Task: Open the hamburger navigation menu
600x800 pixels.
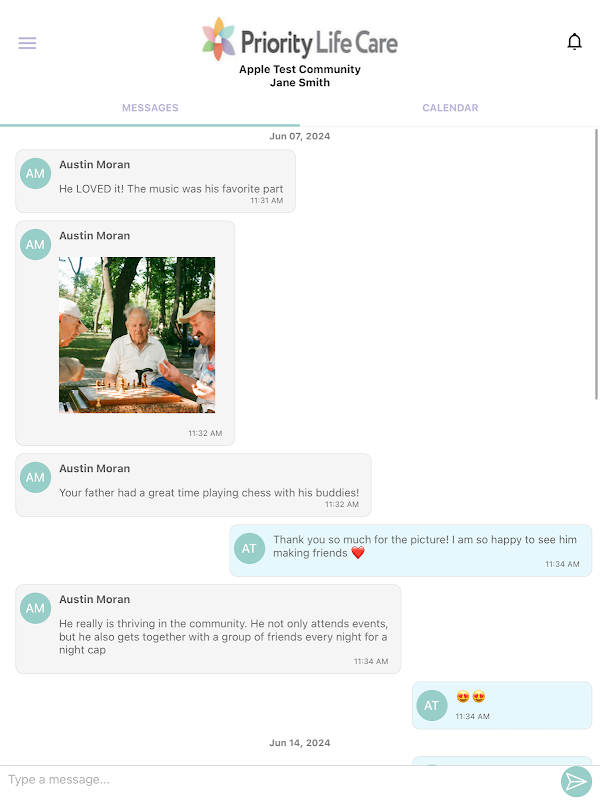Action: pyautogui.click(x=27, y=43)
